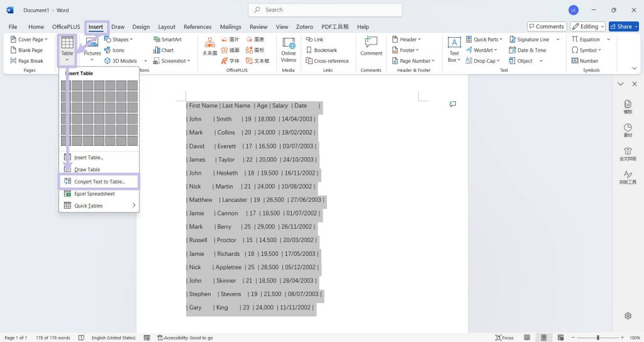Click the user account avatar
This screenshot has width=644, height=342.
coord(574,10)
